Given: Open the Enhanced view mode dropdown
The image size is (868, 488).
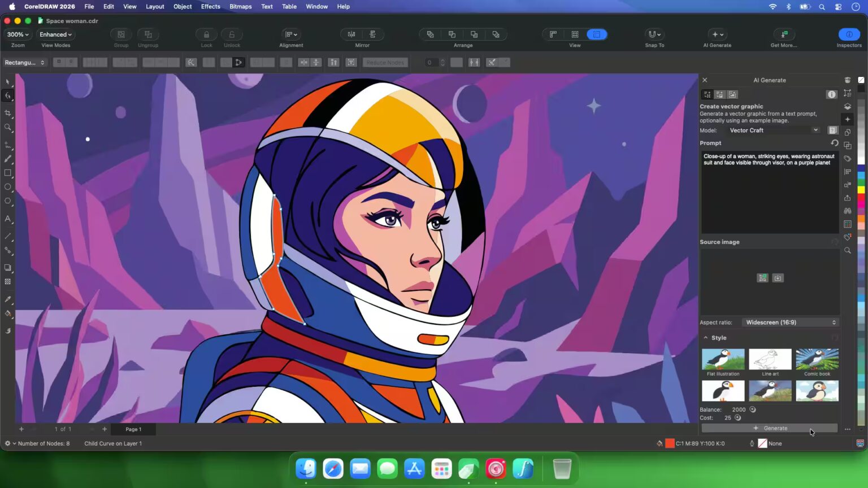Looking at the screenshot, I should (x=55, y=34).
